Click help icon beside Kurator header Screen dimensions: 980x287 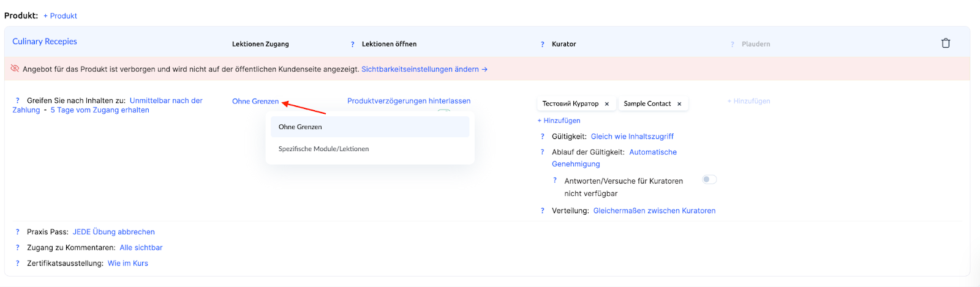coord(542,44)
